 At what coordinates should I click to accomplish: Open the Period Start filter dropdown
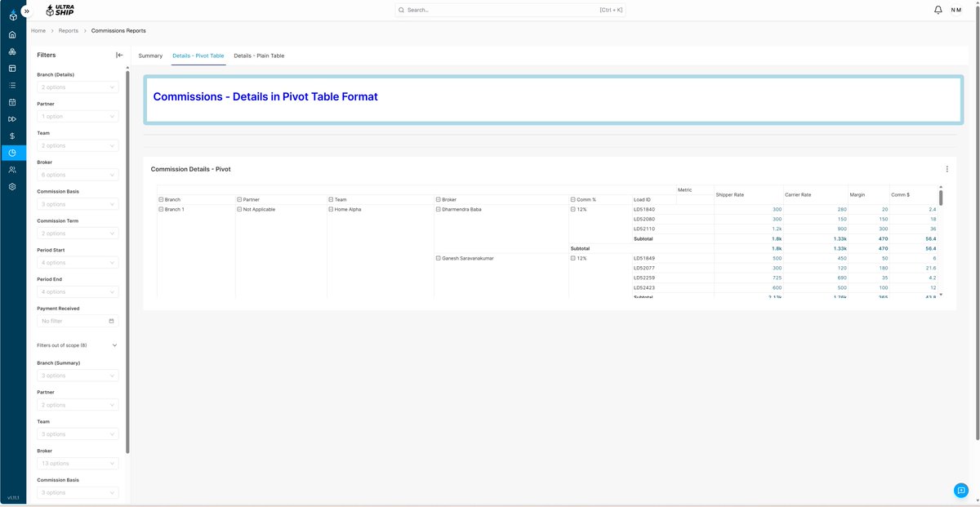point(78,263)
